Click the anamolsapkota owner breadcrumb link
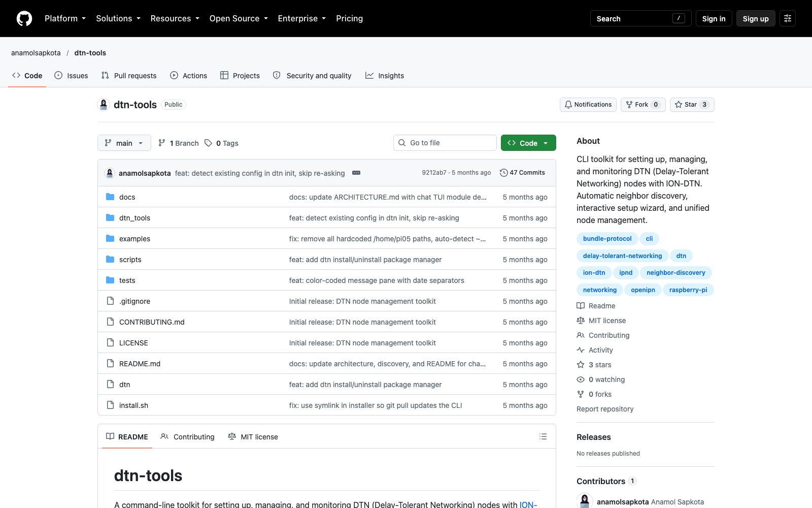This screenshot has height=508, width=812. coord(36,53)
